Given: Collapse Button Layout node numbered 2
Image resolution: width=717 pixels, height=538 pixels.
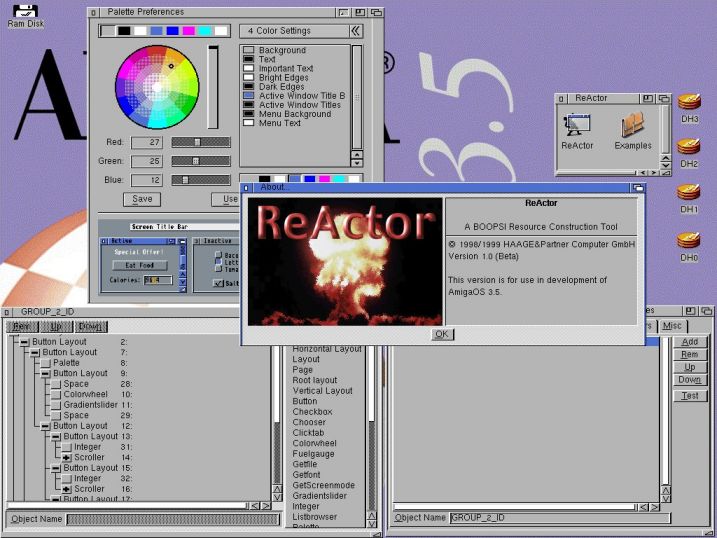Looking at the screenshot, I should [x=24, y=342].
